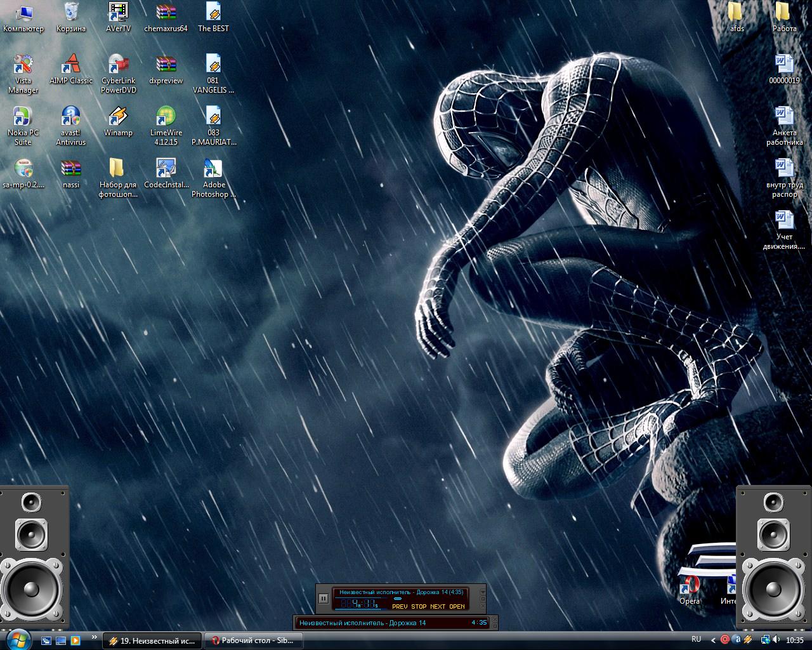
Task: Expand the Quick Launch overflow chevron
Action: [95, 637]
